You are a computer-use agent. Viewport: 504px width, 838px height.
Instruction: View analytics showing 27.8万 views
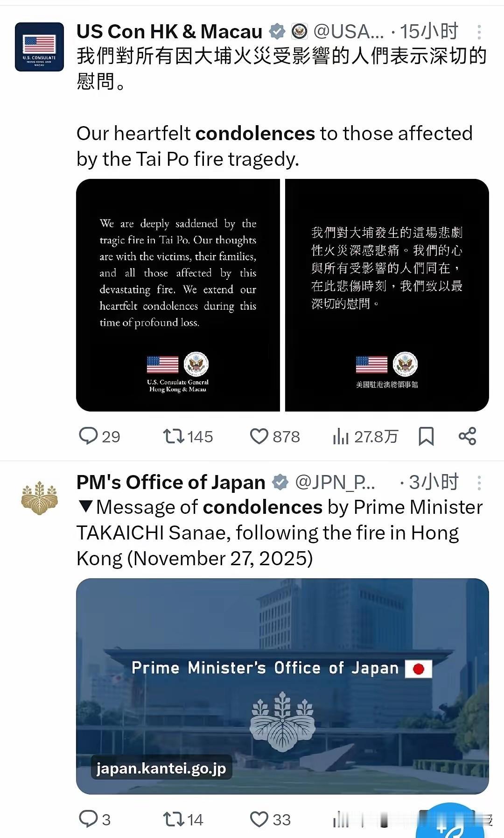(x=365, y=436)
